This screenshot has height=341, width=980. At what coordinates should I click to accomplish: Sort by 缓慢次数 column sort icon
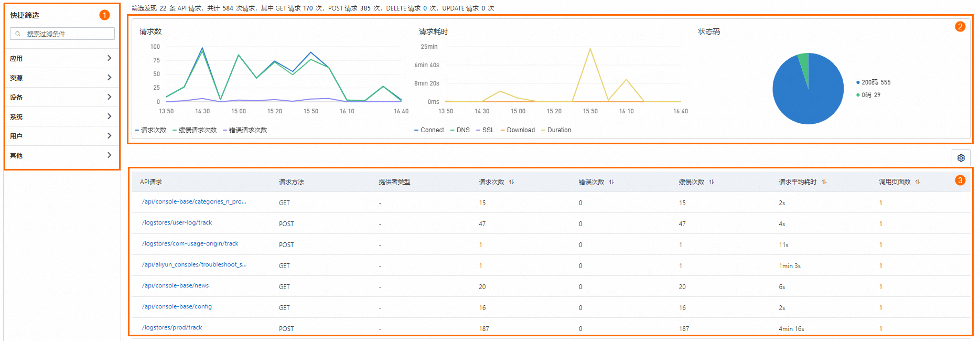(712, 182)
